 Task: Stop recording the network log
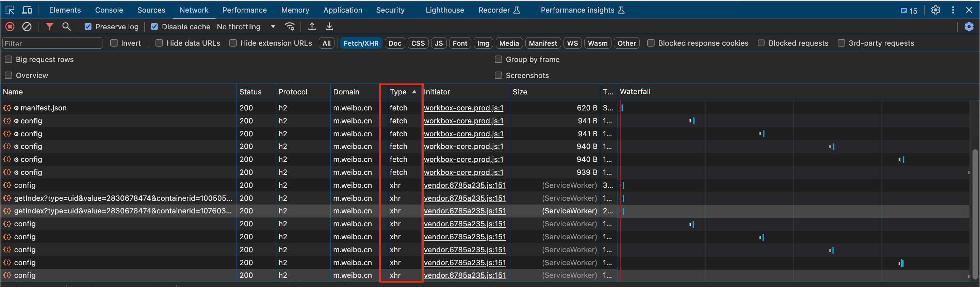click(x=10, y=27)
